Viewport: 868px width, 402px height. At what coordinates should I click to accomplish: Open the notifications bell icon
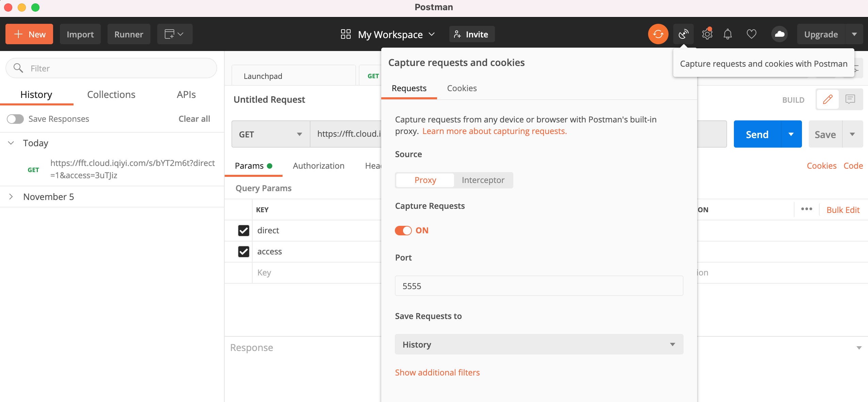coord(728,34)
